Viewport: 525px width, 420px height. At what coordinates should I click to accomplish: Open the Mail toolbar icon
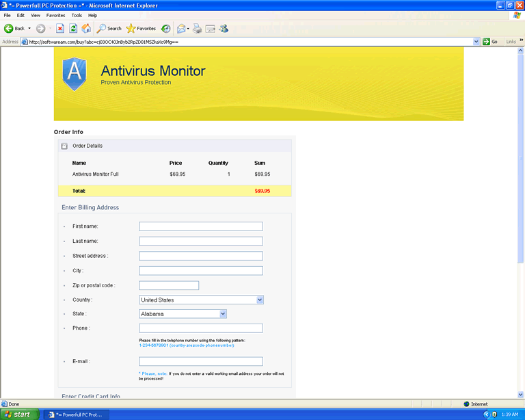[x=182, y=28]
